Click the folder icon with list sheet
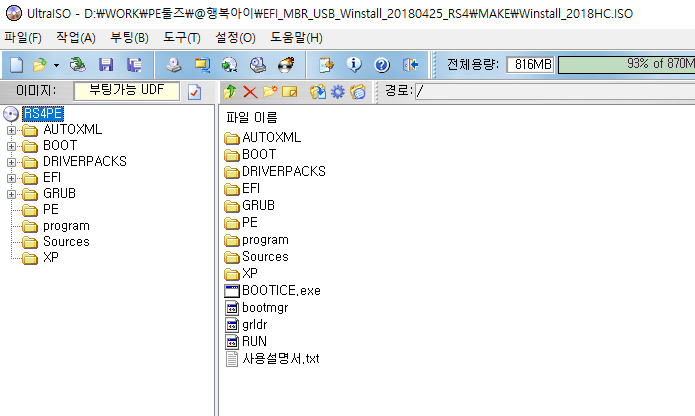 [358, 92]
